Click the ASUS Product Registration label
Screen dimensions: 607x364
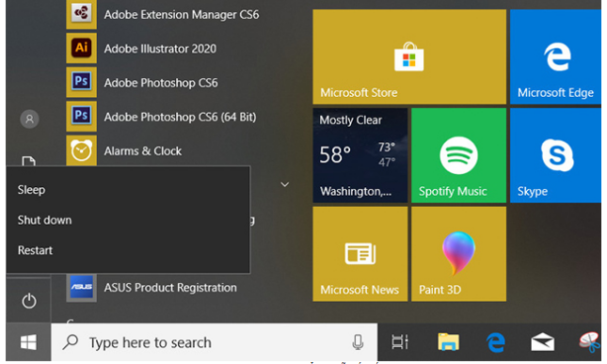pos(170,288)
